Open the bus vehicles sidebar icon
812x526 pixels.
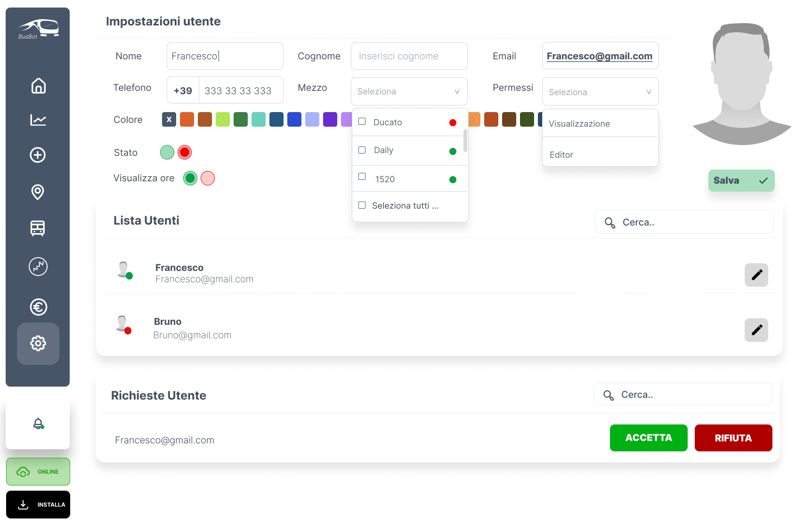(x=38, y=228)
